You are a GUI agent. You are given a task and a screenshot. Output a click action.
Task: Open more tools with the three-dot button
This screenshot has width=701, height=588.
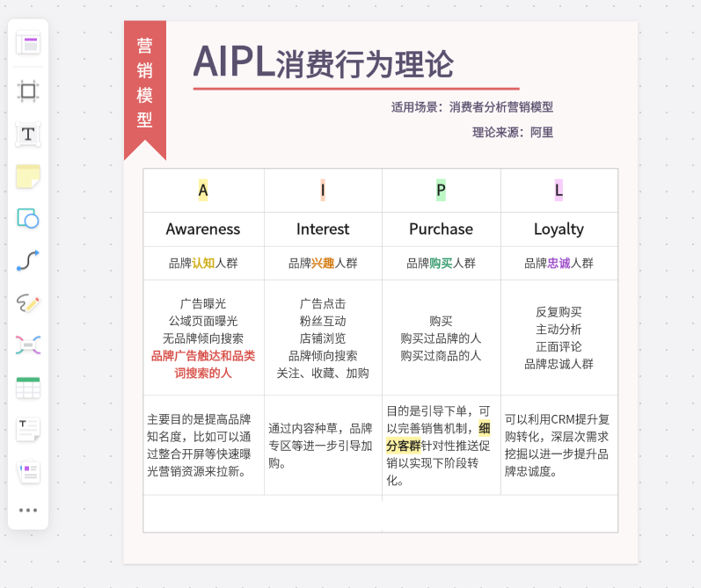click(28, 510)
